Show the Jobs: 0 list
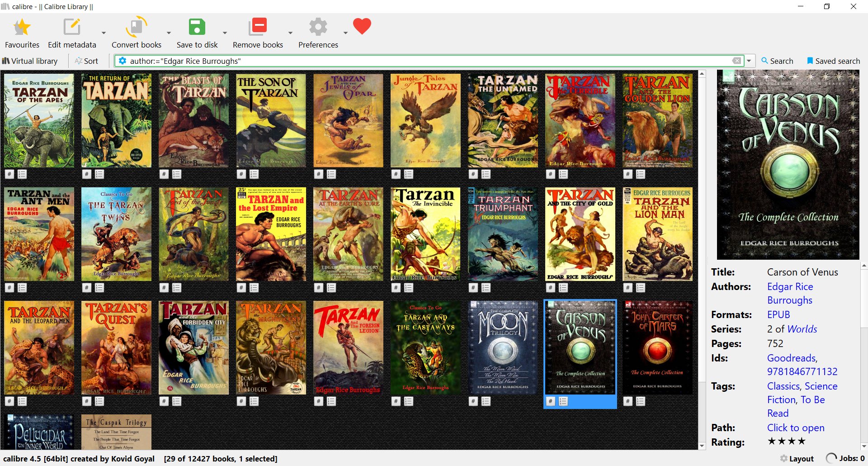Screen dimensions: 868x466 click(x=845, y=459)
